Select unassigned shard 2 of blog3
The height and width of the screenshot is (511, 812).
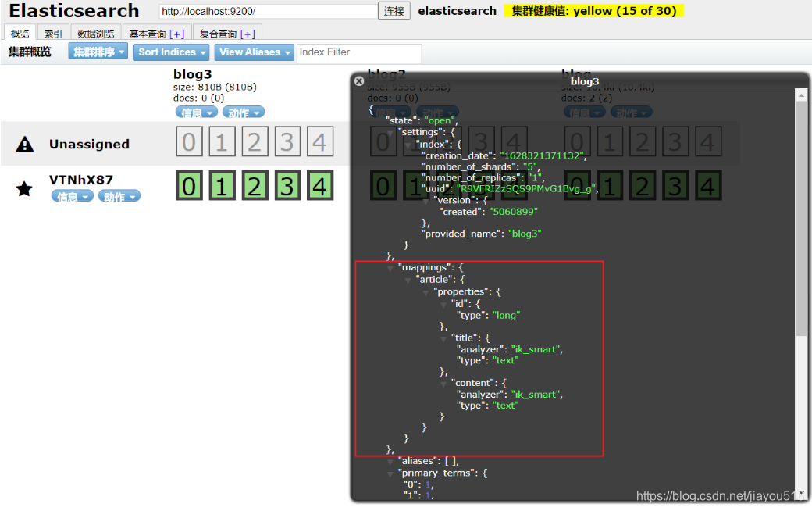click(x=255, y=142)
